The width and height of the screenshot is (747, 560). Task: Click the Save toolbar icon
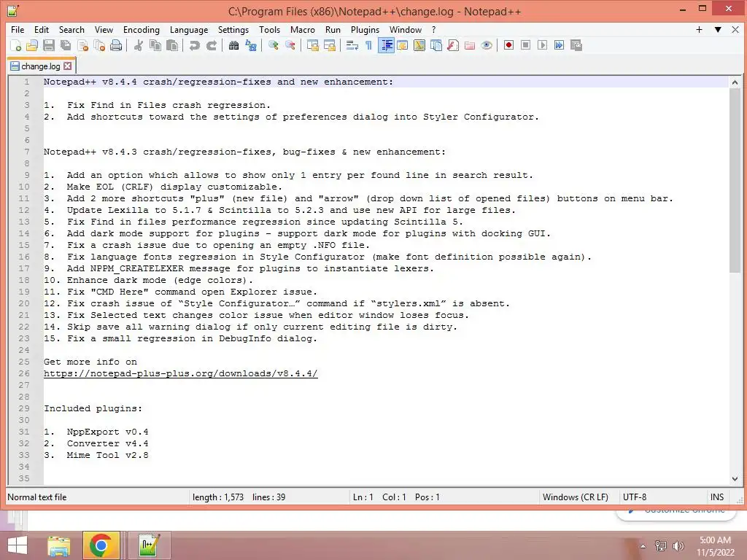[x=49, y=45]
